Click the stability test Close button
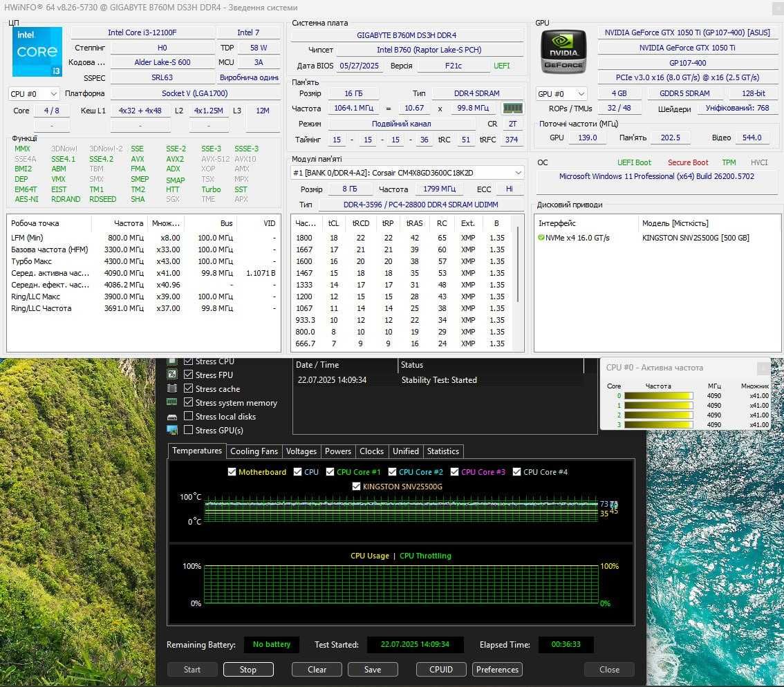The width and height of the screenshot is (784, 687). click(x=609, y=670)
